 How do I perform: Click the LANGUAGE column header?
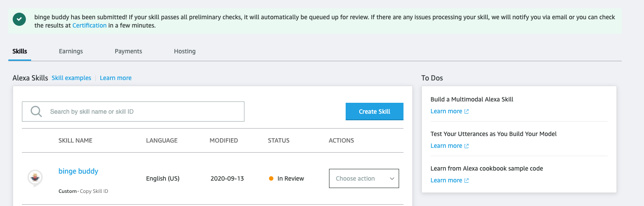point(162,140)
